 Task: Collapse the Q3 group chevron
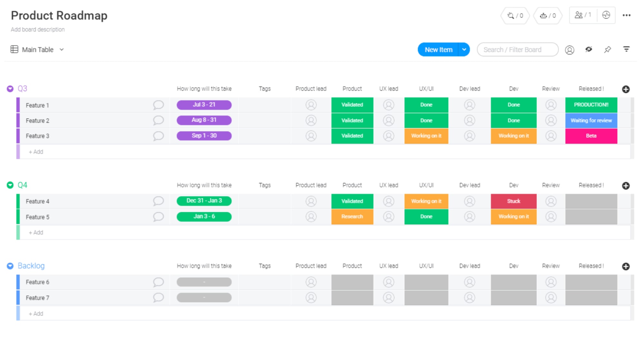[10, 88]
